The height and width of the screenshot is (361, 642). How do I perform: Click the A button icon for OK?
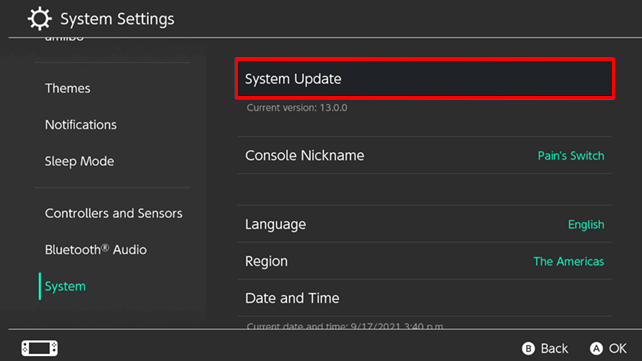[596, 348]
